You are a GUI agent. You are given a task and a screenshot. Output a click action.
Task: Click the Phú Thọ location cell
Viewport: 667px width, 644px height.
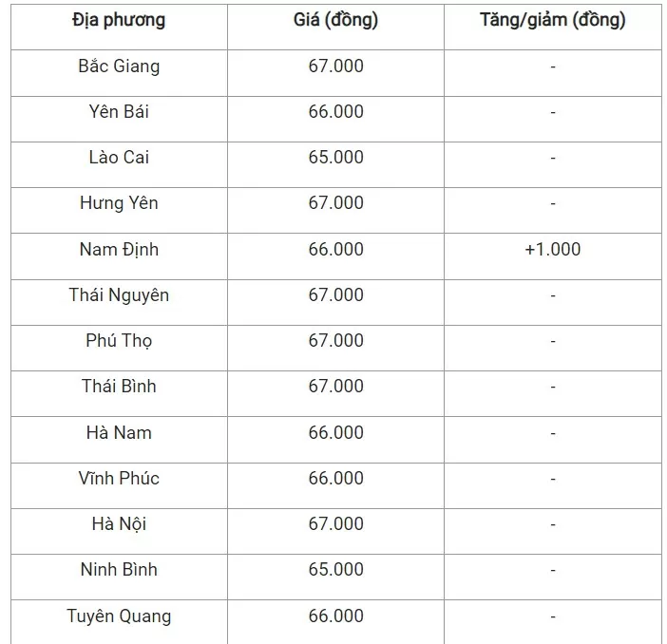[x=119, y=341]
